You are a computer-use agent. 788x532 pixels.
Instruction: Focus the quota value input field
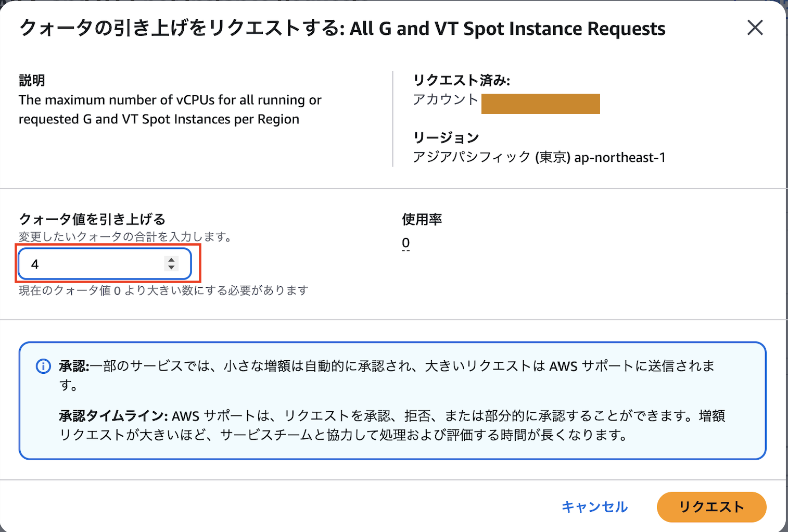coord(105,264)
